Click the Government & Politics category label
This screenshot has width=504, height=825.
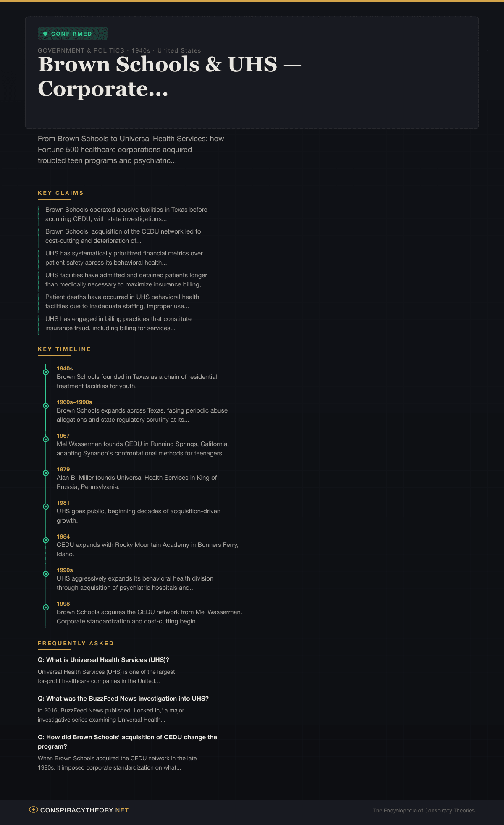[81, 50]
